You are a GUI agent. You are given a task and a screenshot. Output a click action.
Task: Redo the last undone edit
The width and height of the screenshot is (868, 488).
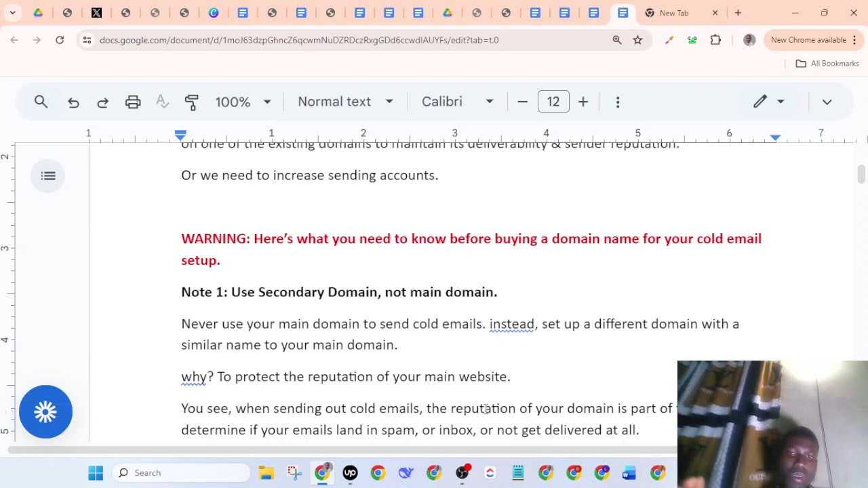(x=103, y=102)
